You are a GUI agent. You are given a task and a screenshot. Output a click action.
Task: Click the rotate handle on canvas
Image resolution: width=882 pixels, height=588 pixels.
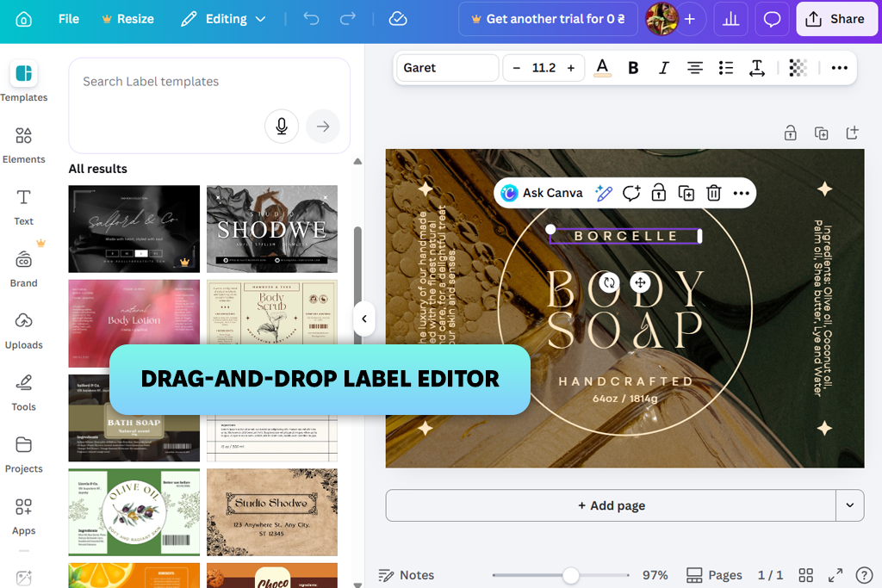click(x=609, y=282)
